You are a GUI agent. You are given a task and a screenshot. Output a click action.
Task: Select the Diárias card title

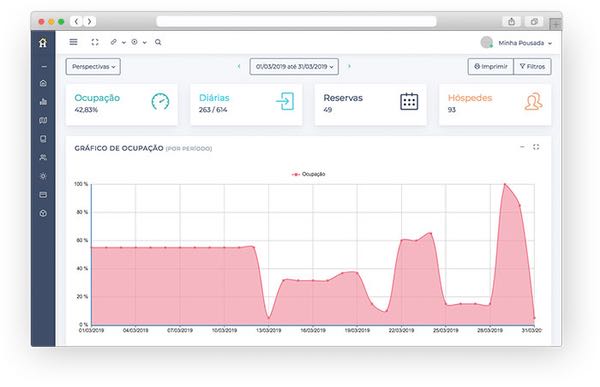pos(214,98)
